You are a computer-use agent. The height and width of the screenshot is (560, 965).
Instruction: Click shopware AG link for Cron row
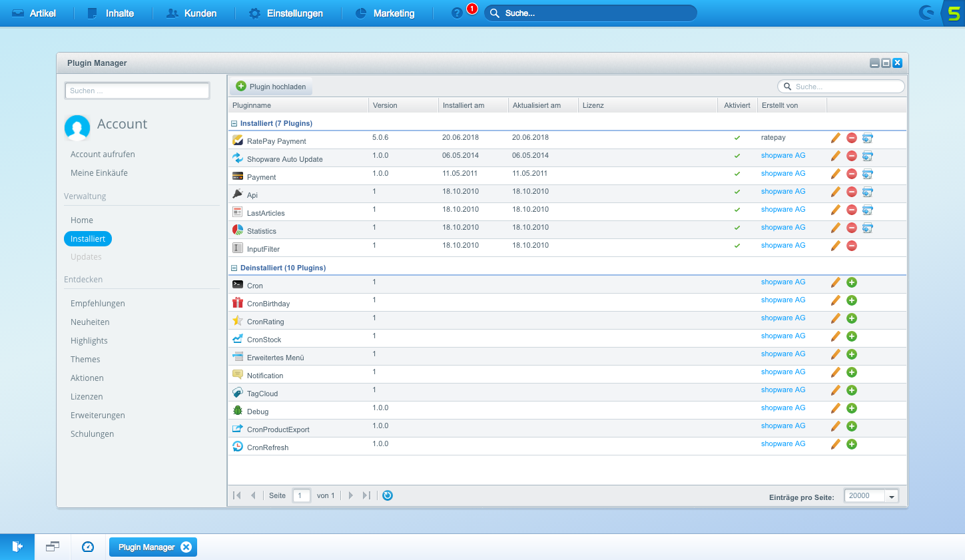coord(783,282)
